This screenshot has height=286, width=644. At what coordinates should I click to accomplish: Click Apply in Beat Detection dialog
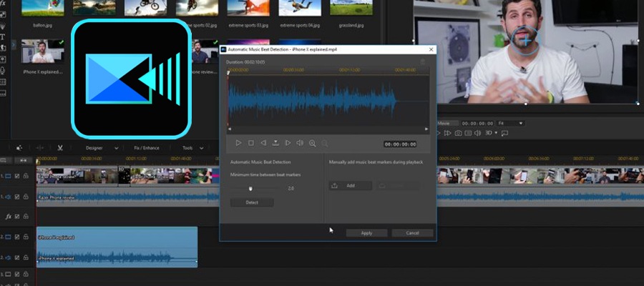pyautogui.click(x=366, y=233)
